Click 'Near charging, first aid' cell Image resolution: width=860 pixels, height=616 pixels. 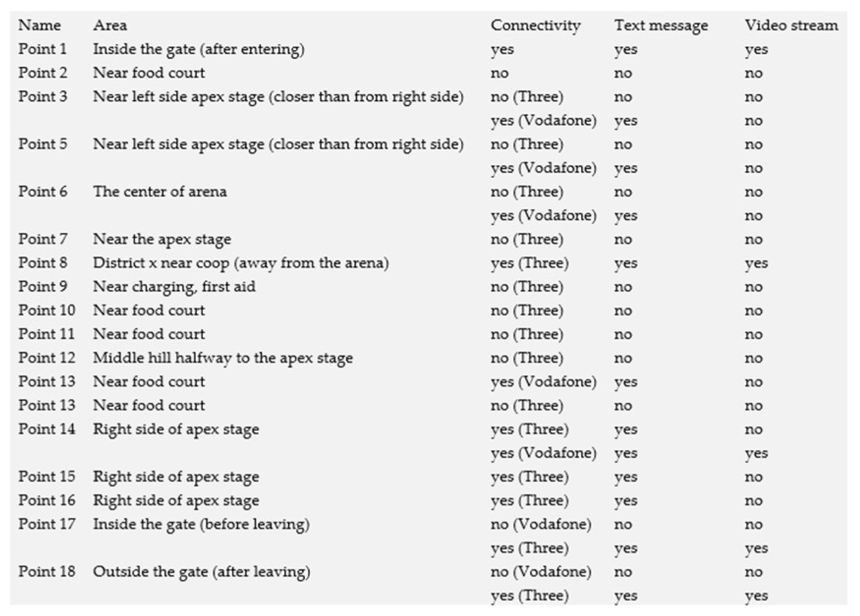174,286
